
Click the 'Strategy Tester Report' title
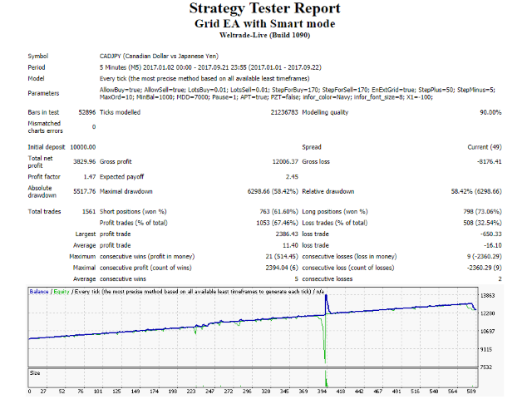[264, 8]
